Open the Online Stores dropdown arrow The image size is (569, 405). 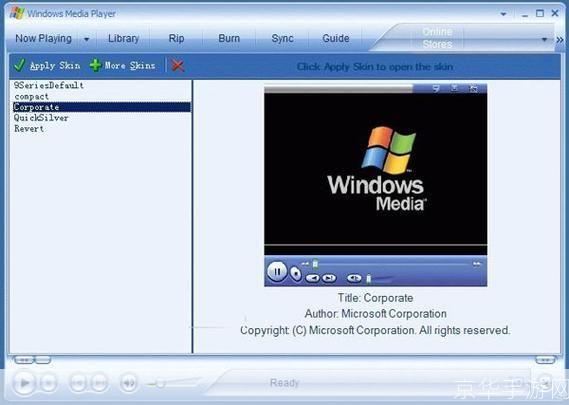coord(544,39)
